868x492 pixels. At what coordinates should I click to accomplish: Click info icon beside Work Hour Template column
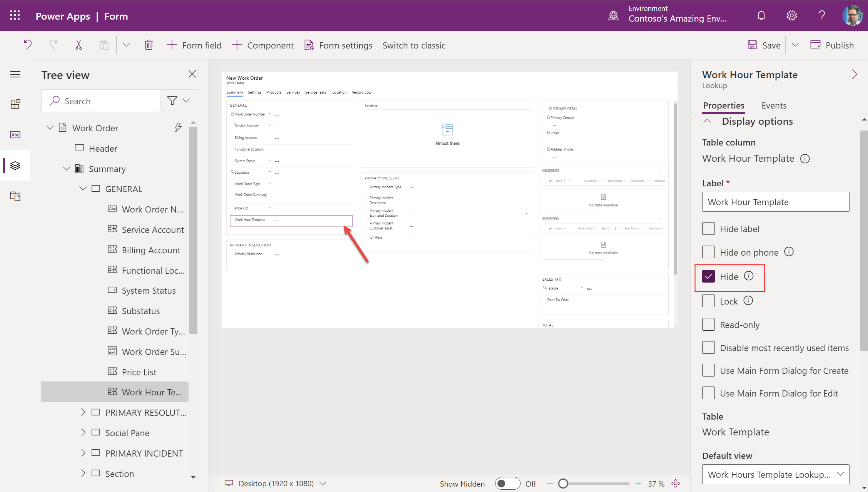(805, 159)
